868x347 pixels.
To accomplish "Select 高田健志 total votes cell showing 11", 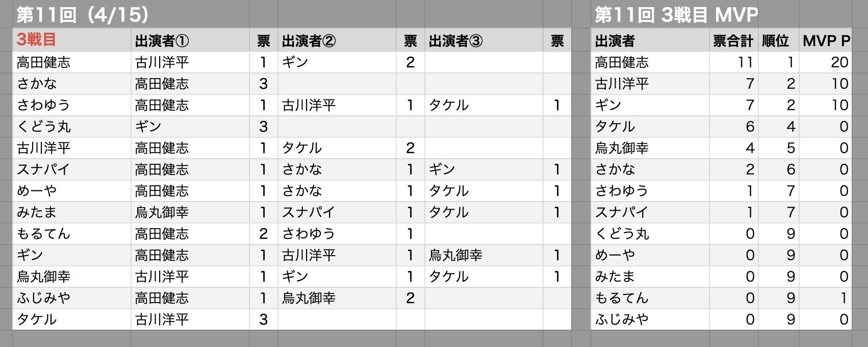I will coord(733,62).
